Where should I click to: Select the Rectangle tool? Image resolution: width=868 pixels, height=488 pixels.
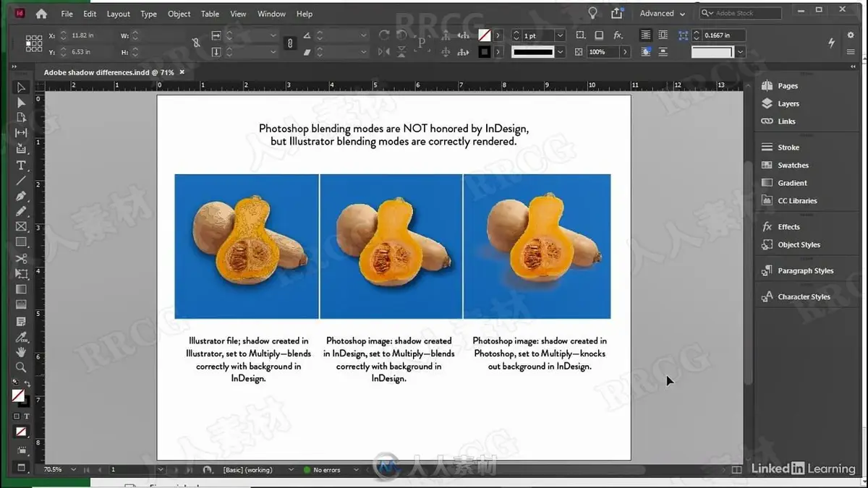21,242
